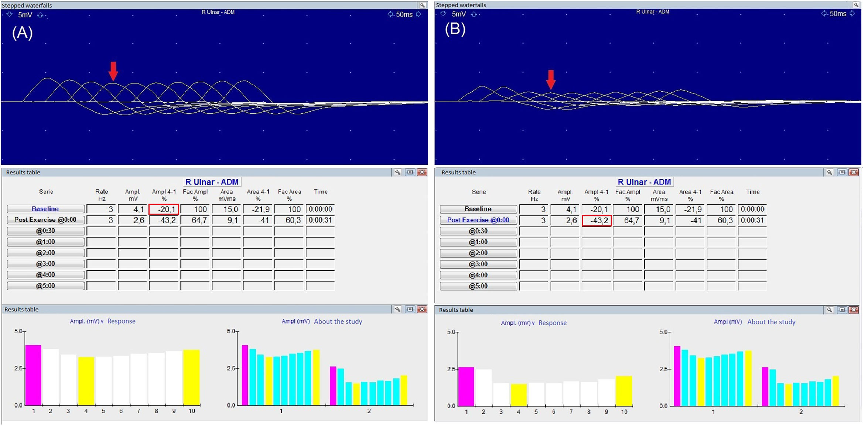This screenshot has width=868, height=426.
Task: Click Ampl (mV) selector above About the study, panel (A)
Action: click(295, 321)
